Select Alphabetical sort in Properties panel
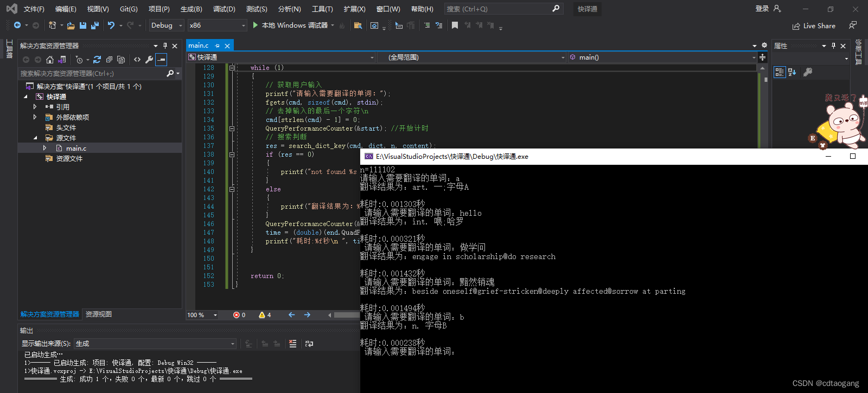Screen dimensions: 868x393 tap(792, 72)
